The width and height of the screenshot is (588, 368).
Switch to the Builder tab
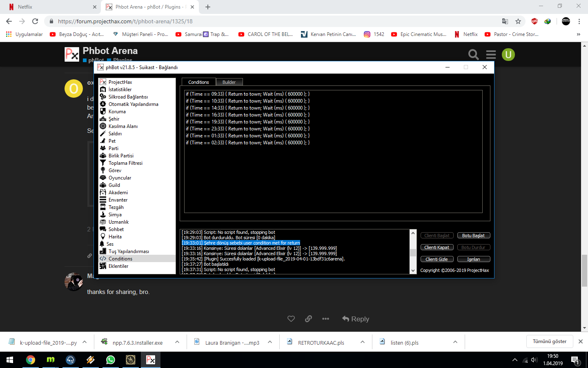[229, 82]
